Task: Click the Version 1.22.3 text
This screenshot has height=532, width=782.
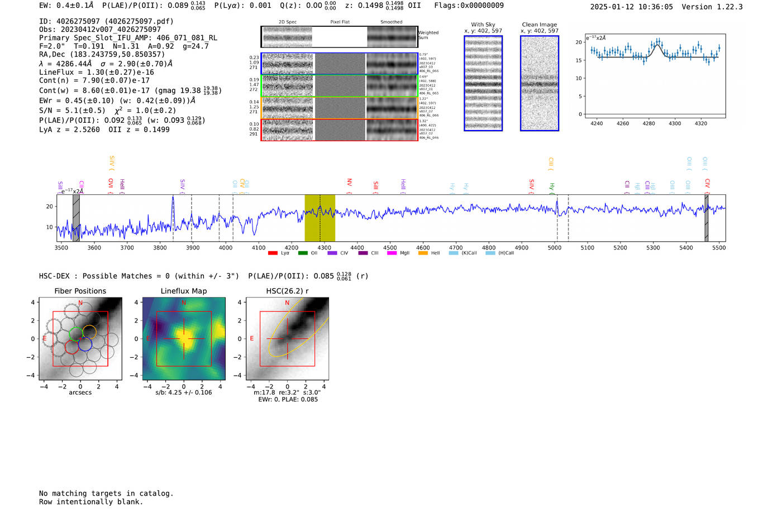Action: coord(712,7)
